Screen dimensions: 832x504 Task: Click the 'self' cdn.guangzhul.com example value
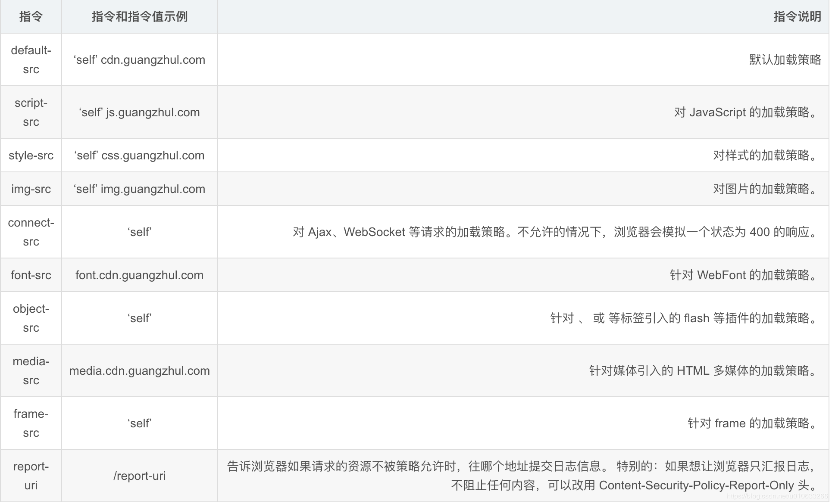pyautogui.click(x=140, y=59)
